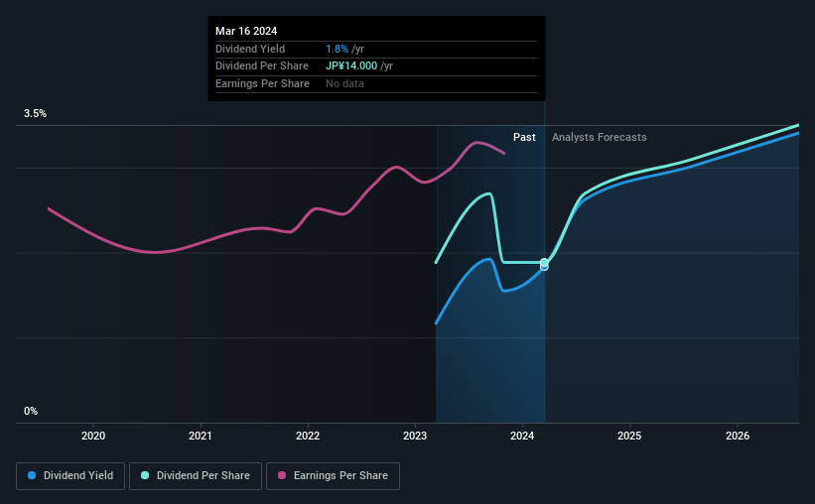
Task: Toggle the Earnings Per Share legend button
Action: pyautogui.click(x=333, y=476)
